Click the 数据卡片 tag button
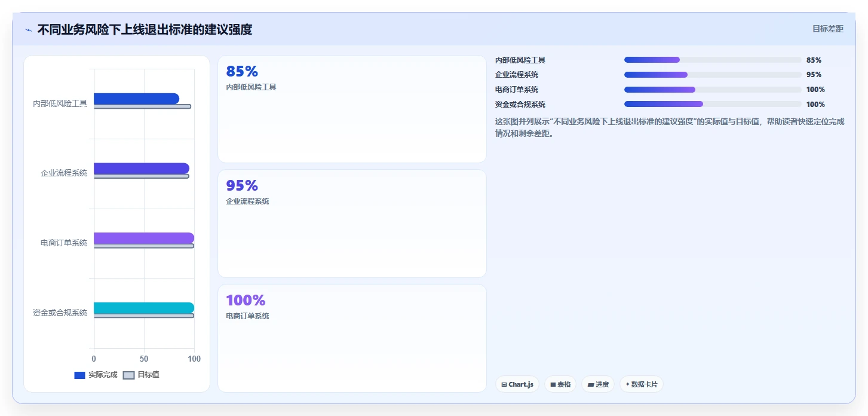Image resolution: width=868 pixels, height=416 pixels. (642, 384)
